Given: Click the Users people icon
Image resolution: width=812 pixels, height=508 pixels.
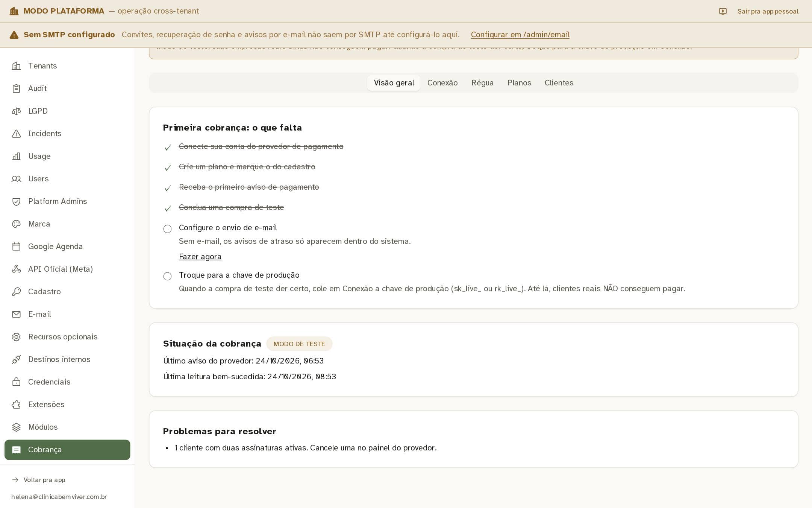Looking at the screenshot, I should click(x=16, y=179).
